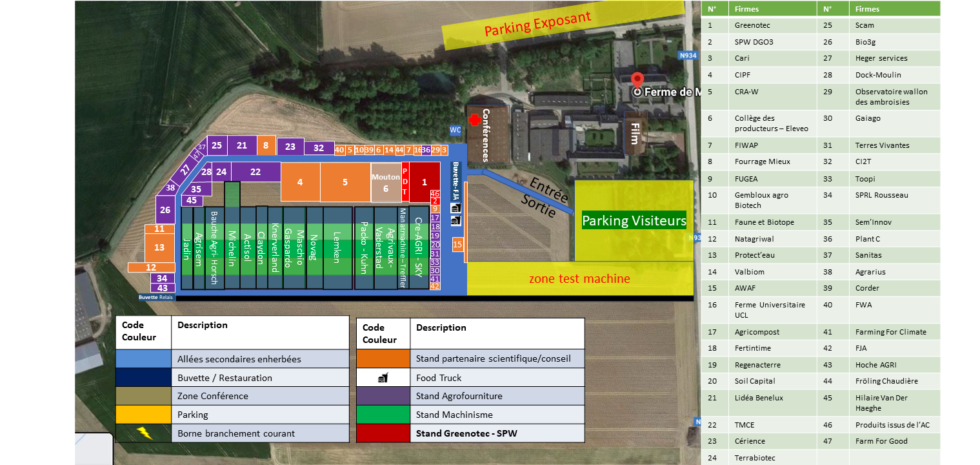The width and height of the screenshot is (980, 465).
Task: Select purple stand 35
Action: coord(196,189)
